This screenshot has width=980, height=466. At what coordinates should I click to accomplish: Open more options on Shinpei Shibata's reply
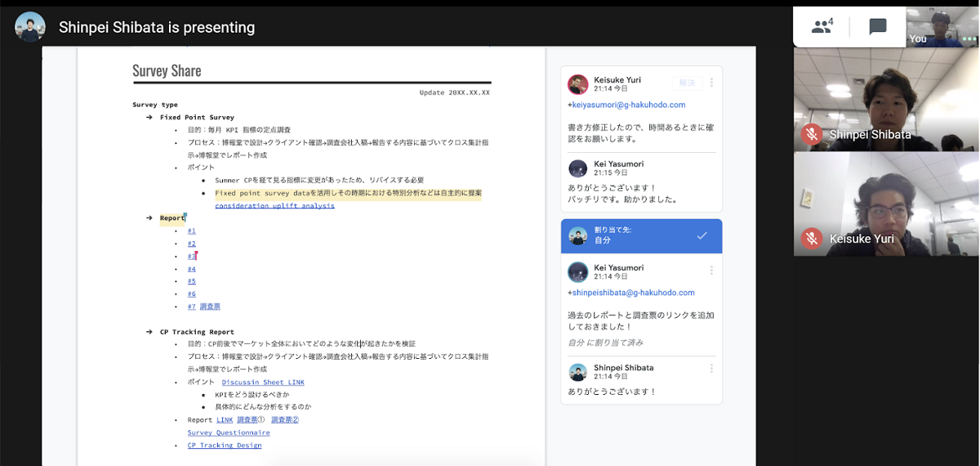click(x=711, y=371)
